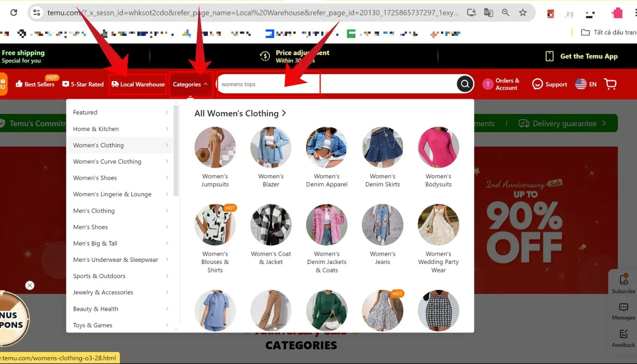
Task: Click the T account avatar
Action: pos(488,84)
